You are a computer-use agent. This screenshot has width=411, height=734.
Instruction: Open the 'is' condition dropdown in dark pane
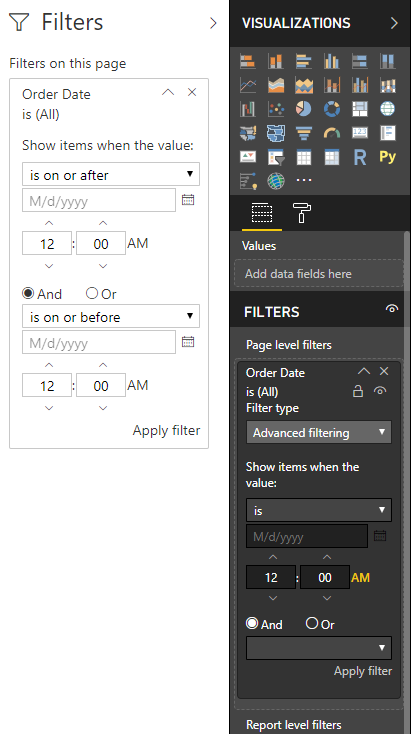319,510
